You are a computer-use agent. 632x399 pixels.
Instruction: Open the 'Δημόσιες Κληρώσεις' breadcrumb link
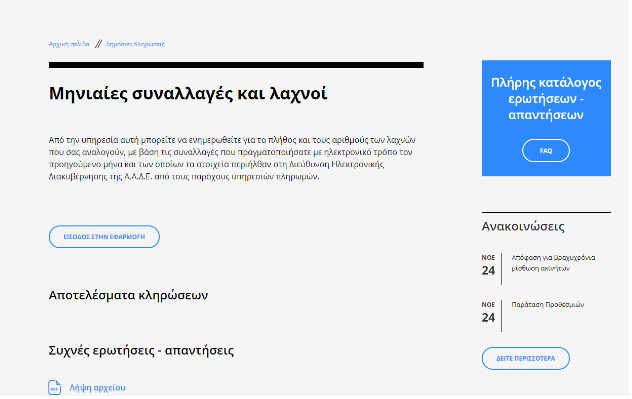tap(135, 44)
